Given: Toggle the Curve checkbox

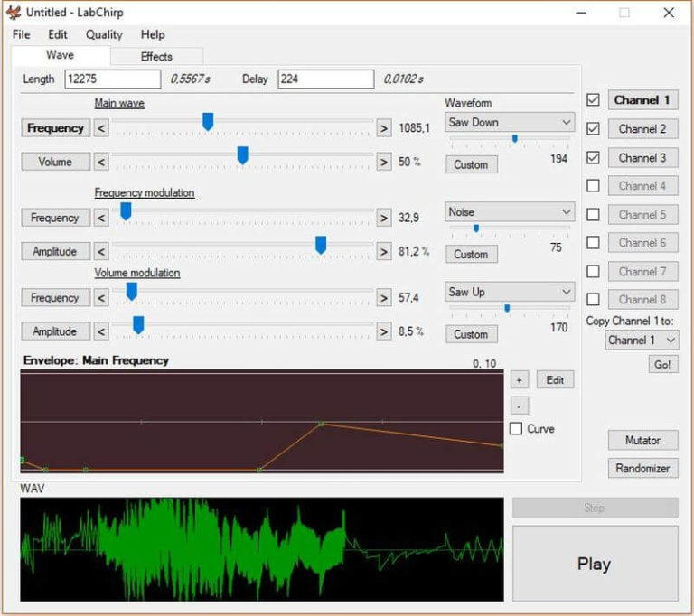Looking at the screenshot, I should point(516,429).
